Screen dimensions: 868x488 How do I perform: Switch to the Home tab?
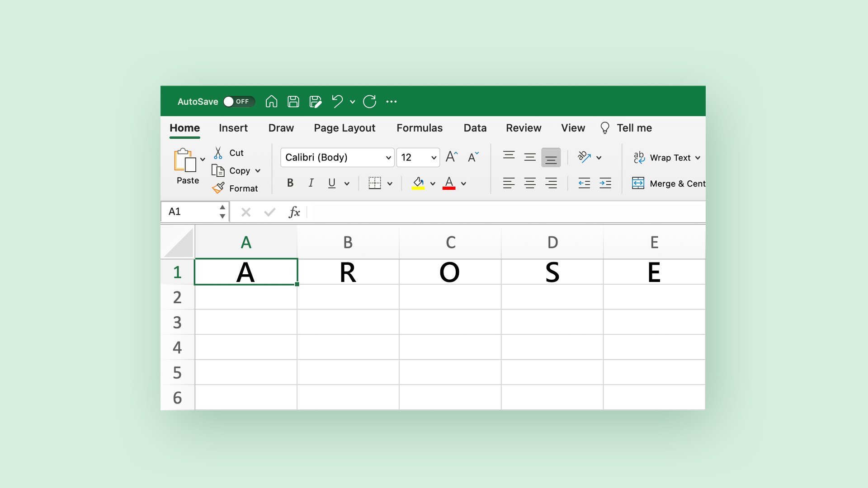184,128
